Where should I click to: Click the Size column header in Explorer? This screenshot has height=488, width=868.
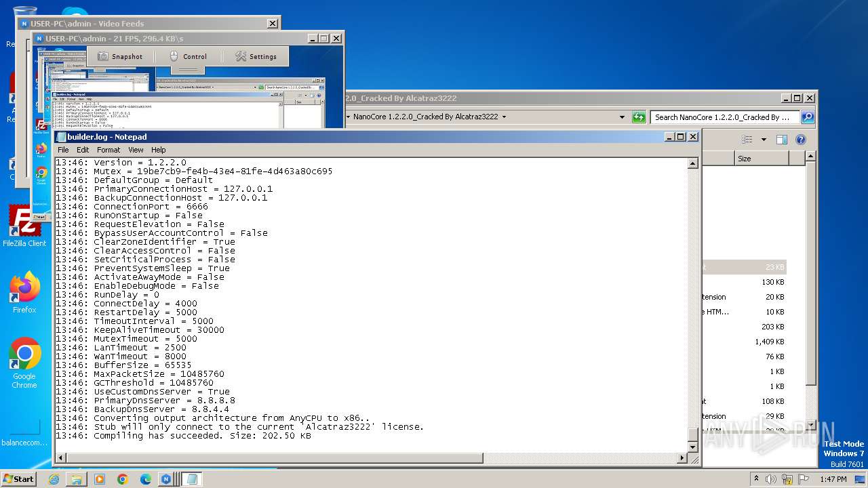point(761,159)
